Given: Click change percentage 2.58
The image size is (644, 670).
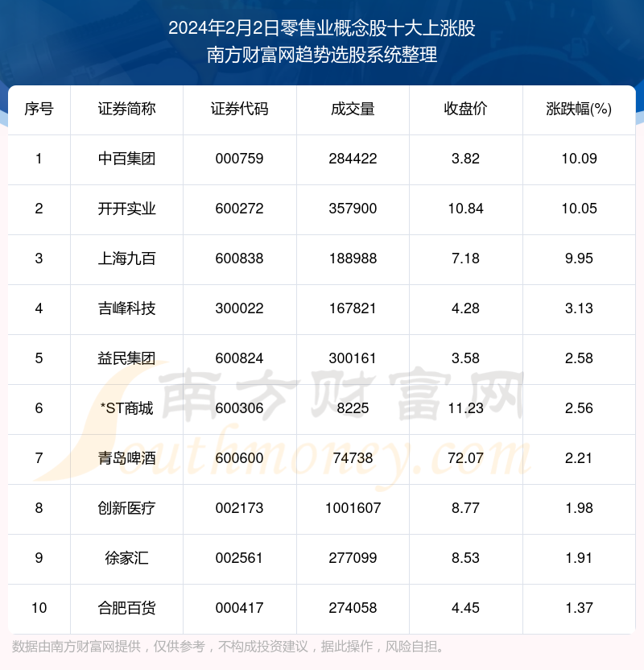Looking at the screenshot, I should 579,358.
